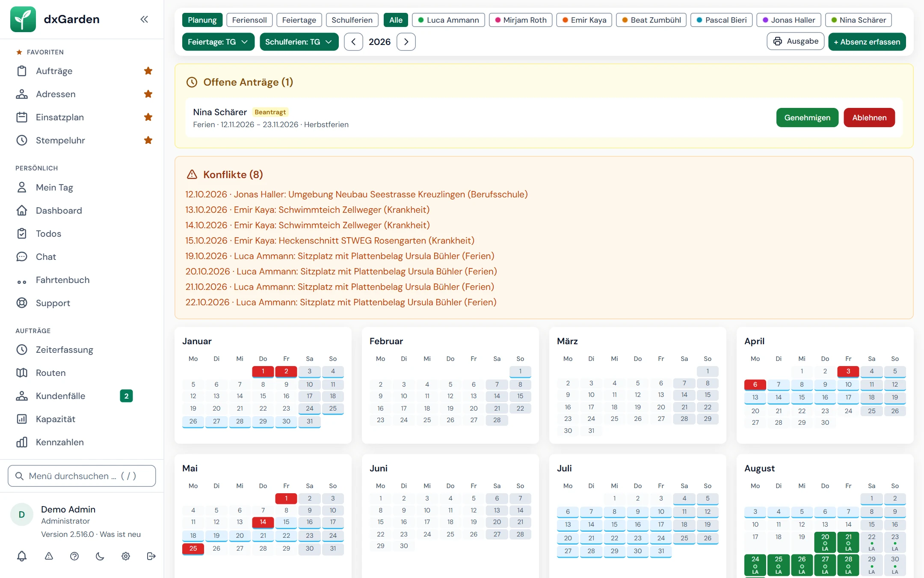
Task: Switch to Feiertage tab
Action: click(x=299, y=20)
